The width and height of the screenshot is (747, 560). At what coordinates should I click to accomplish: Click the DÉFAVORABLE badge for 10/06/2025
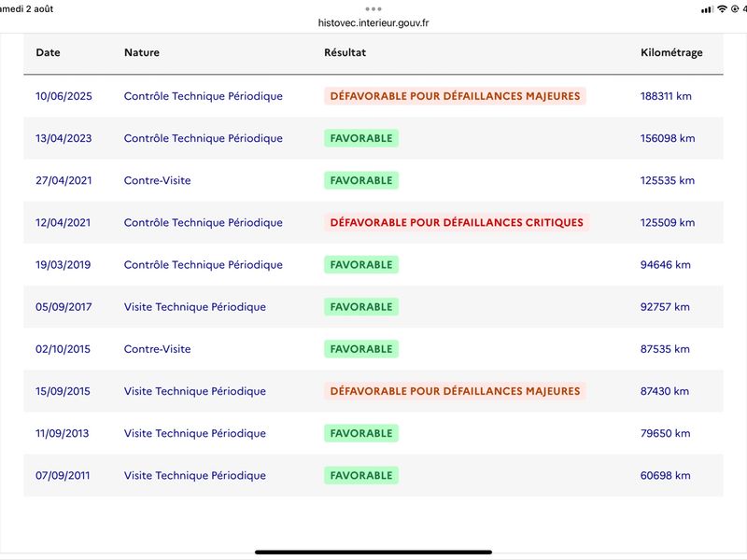click(x=455, y=96)
